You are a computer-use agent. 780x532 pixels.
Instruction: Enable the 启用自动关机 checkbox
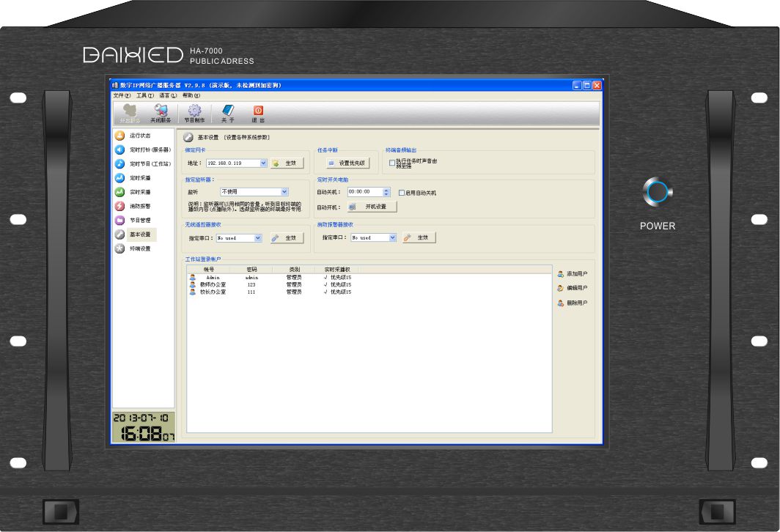[x=402, y=193]
